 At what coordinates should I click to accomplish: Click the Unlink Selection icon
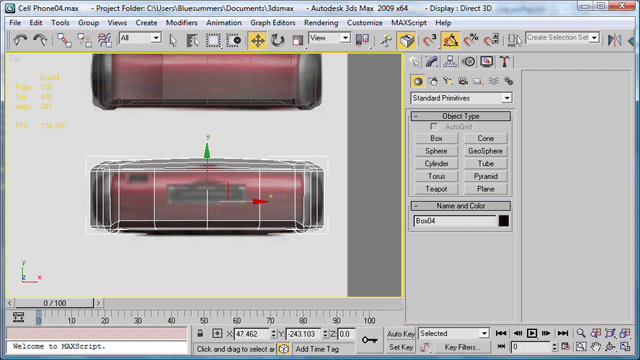(84, 40)
